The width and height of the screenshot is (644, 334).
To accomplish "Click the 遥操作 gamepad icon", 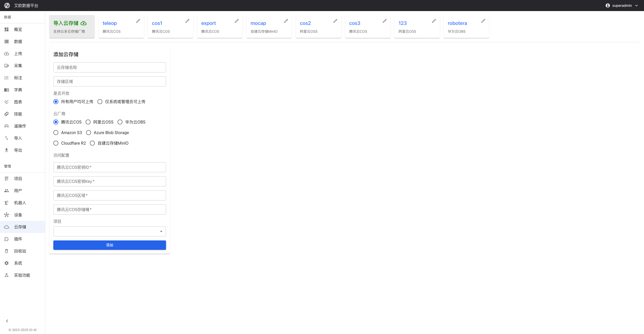I will pyautogui.click(x=7, y=126).
